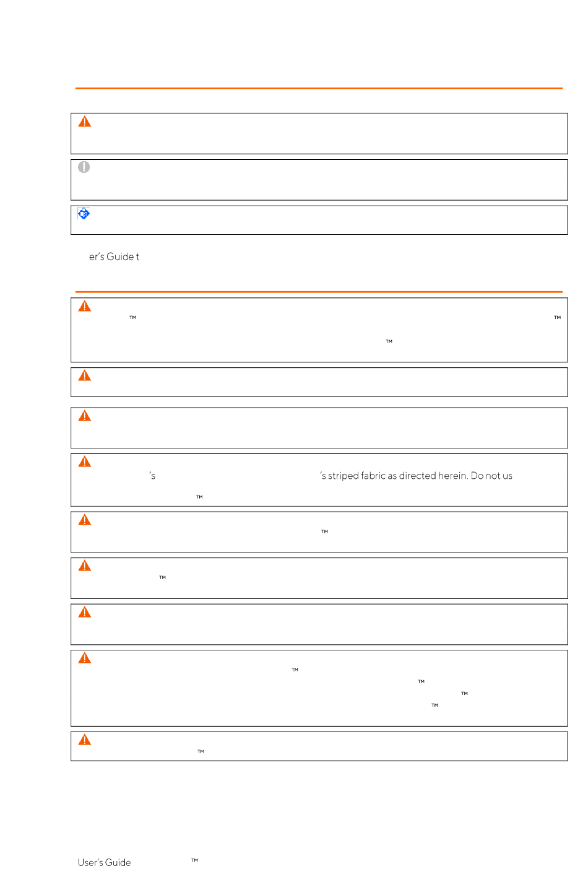This screenshot has width=588, height=879.
Task: Click the warning triangle in the bottommost warning box
Action: [85, 740]
